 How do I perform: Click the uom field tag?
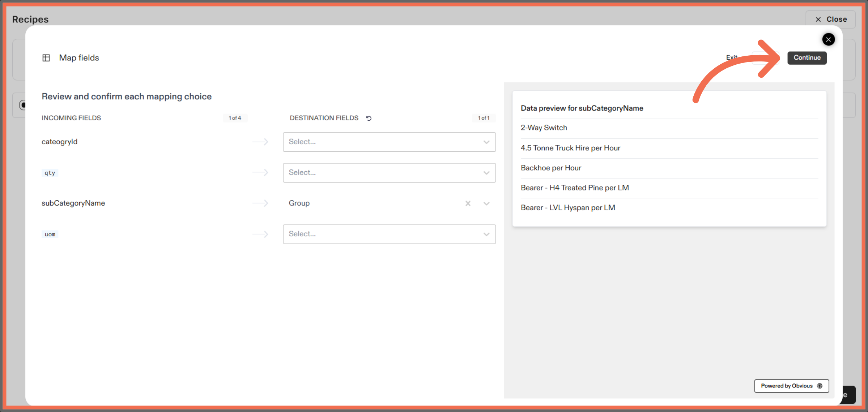[50, 234]
